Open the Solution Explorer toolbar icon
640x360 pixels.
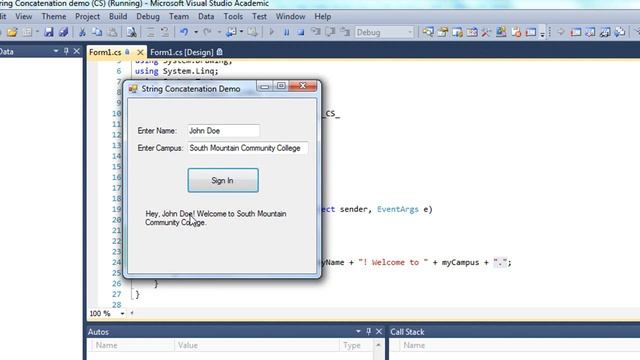(428, 32)
